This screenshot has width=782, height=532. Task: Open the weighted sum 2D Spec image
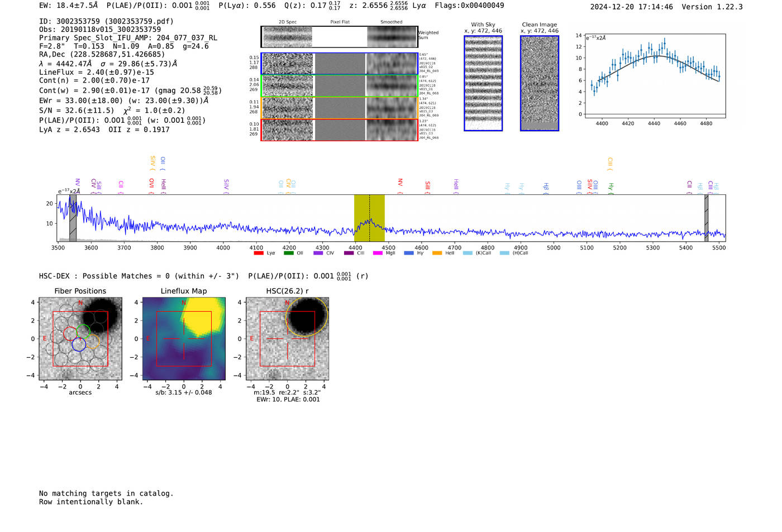[288, 37]
